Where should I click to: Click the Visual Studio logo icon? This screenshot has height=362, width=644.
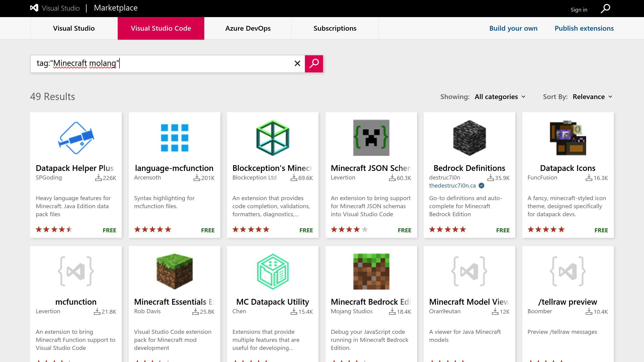tap(34, 8)
